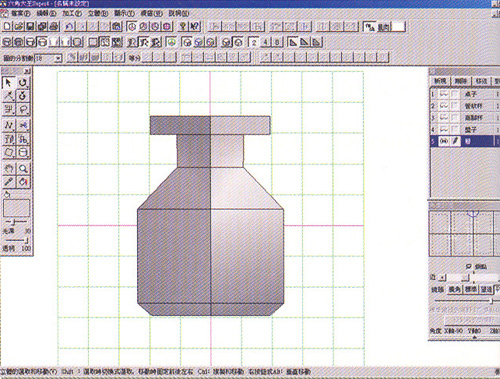Select the arrow selection tool

pos(9,83)
